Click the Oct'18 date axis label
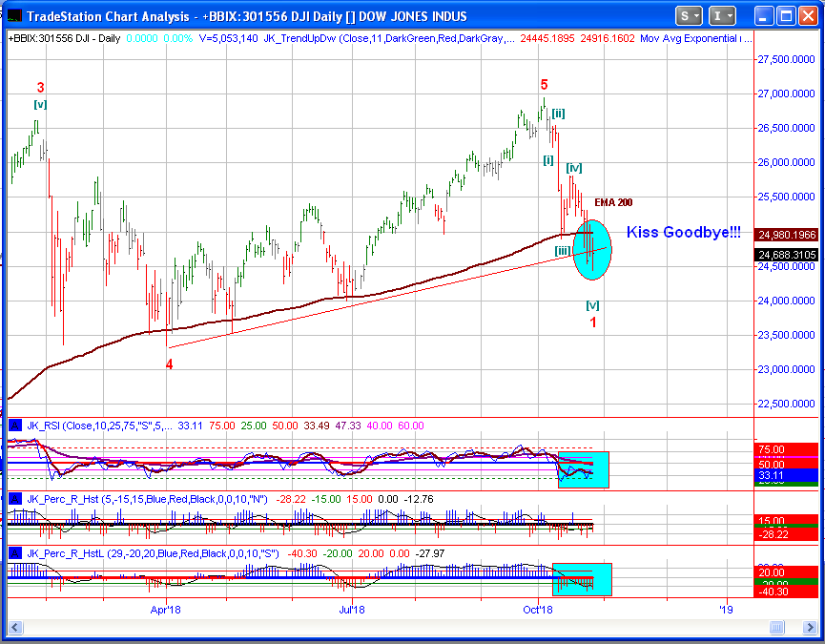 click(x=538, y=610)
